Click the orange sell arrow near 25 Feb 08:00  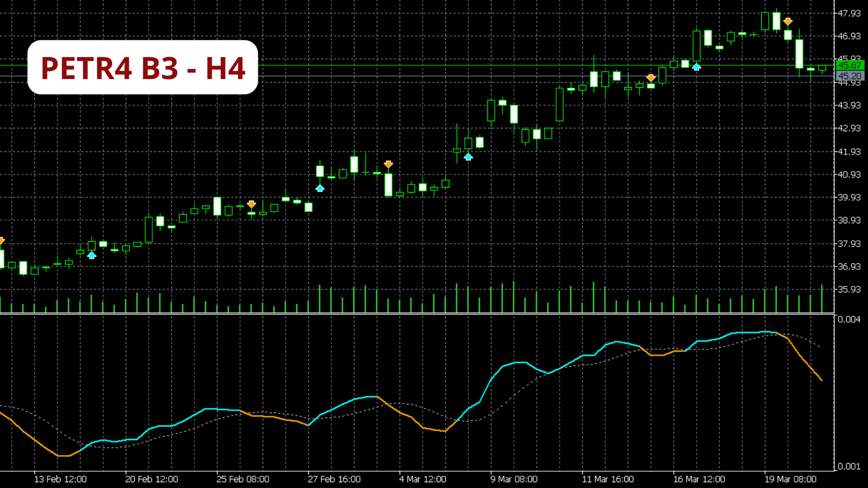pyautogui.click(x=252, y=204)
